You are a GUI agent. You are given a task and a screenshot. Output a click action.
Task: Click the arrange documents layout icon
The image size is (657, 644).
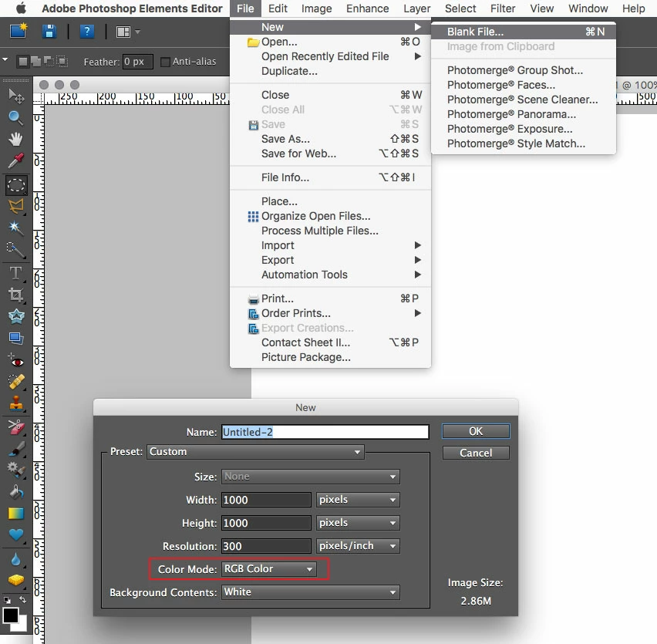point(123,32)
